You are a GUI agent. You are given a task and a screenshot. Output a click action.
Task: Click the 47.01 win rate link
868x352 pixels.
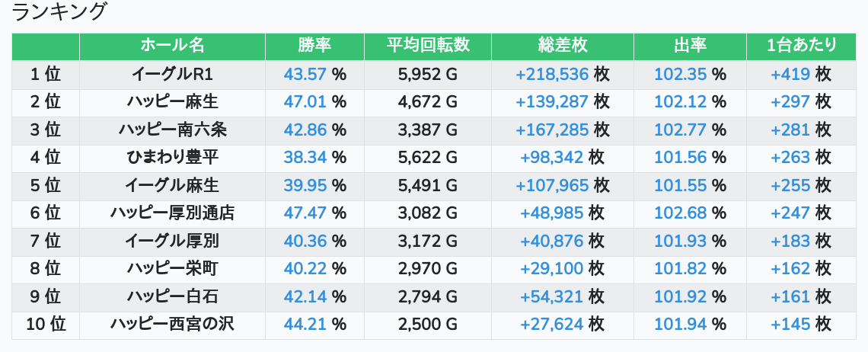coord(305,102)
